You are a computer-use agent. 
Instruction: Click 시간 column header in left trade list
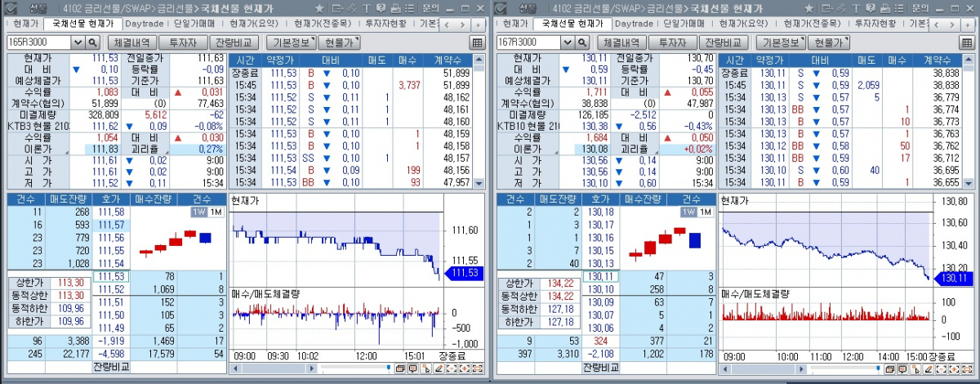[x=246, y=60]
